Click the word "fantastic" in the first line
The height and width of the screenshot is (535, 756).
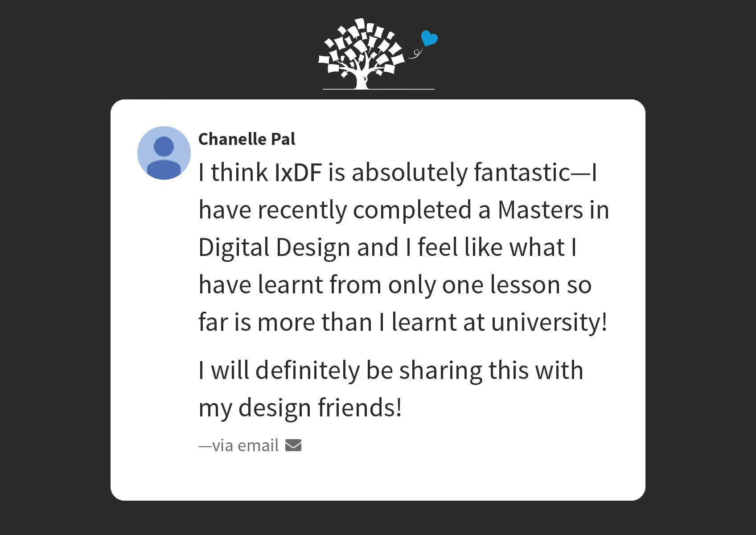[522, 173]
